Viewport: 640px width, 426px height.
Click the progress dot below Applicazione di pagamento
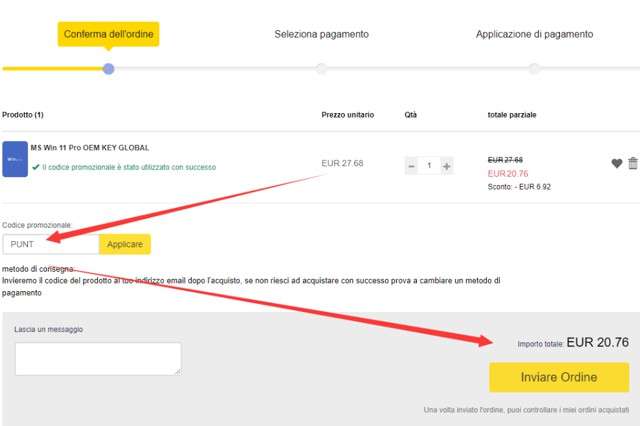534,68
